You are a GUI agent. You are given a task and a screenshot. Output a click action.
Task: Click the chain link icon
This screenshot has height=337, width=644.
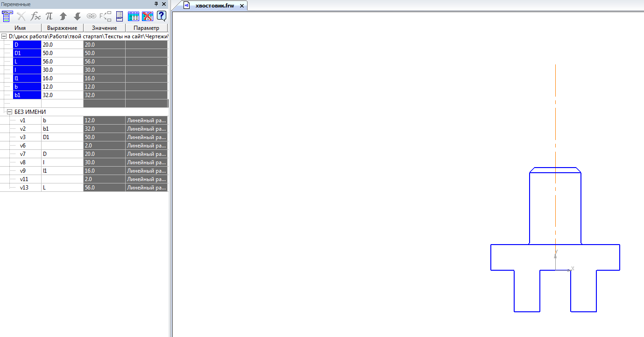pyautogui.click(x=92, y=16)
